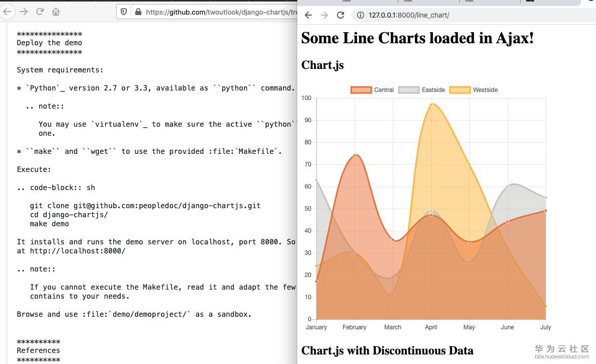Reload the line chart page
This screenshot has height=364, width=596.
click(x=340, y=15)
